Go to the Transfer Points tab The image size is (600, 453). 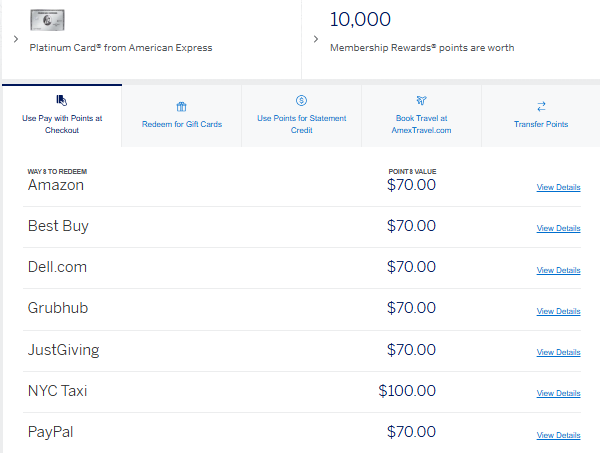541,124
